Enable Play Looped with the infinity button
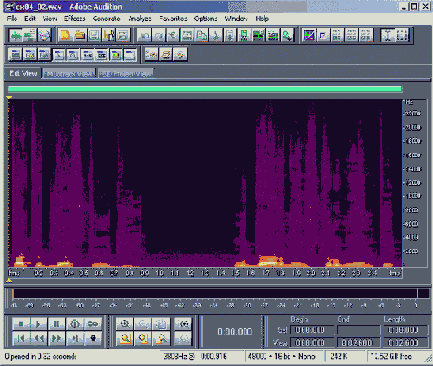433x366 pixels. tap(93, 324)
